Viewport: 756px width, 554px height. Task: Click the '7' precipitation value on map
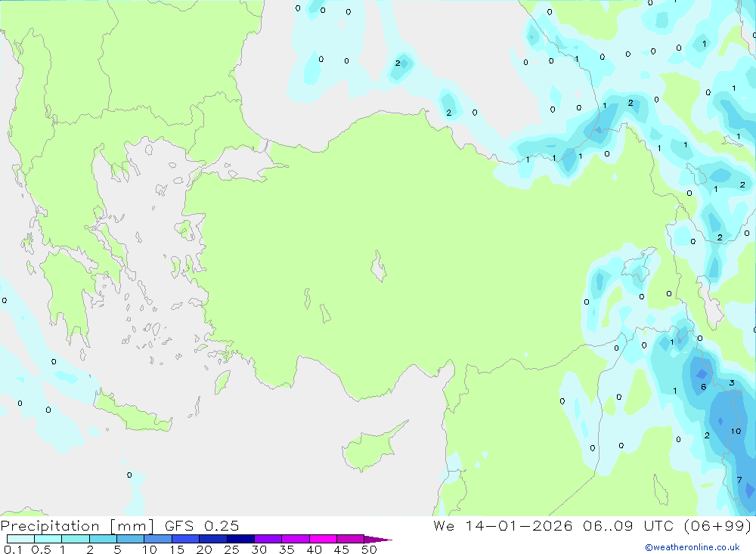click(x=739, y=480)
